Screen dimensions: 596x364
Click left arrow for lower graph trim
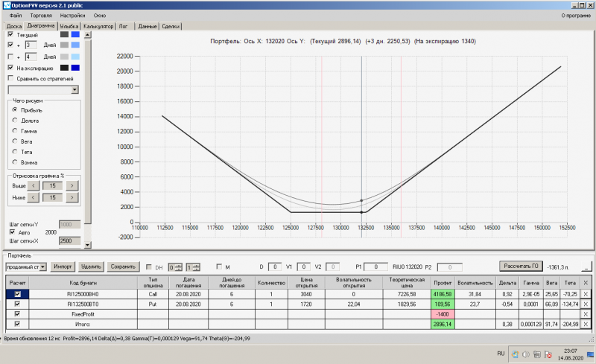[33, 197]
